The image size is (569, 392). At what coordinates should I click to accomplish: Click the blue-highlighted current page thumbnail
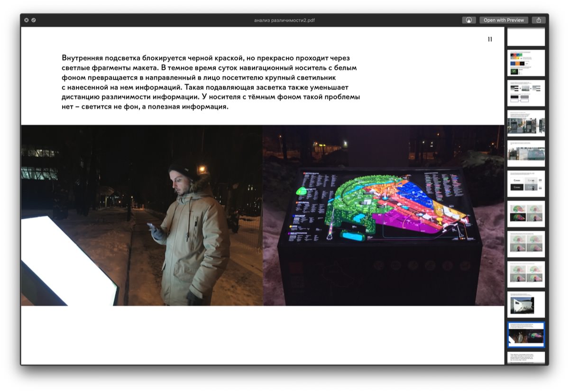(526, 335)
